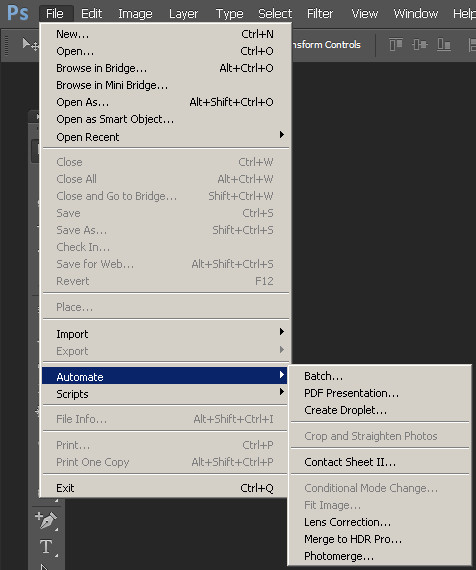Screen dimensions: 476x570
Task: Click greyed Close All item
Action: click(165, 179)
